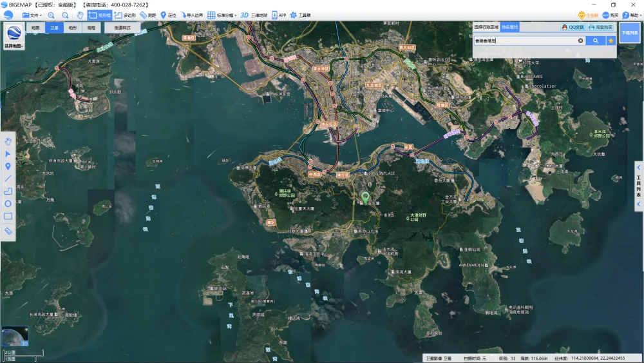644x363 pixels.
Task: Click the 中西区 district label on map
Action: click(x=315, y=174)
